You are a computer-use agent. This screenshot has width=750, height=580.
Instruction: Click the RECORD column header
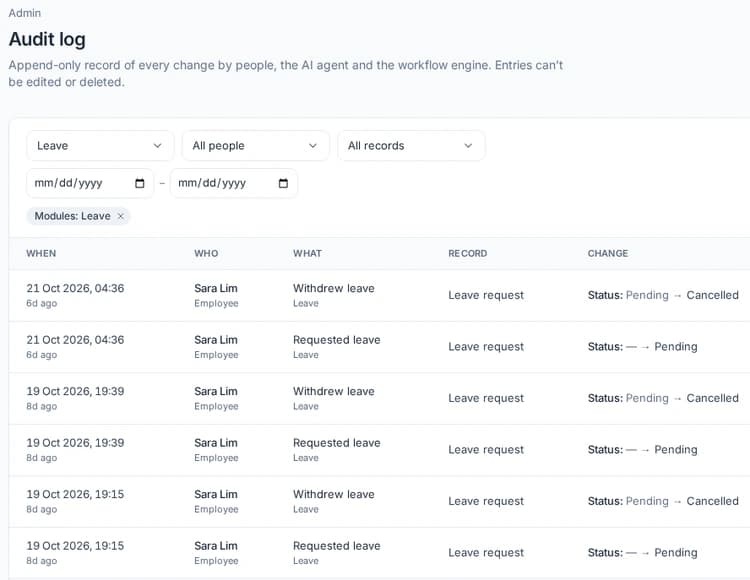coord(468,253)
